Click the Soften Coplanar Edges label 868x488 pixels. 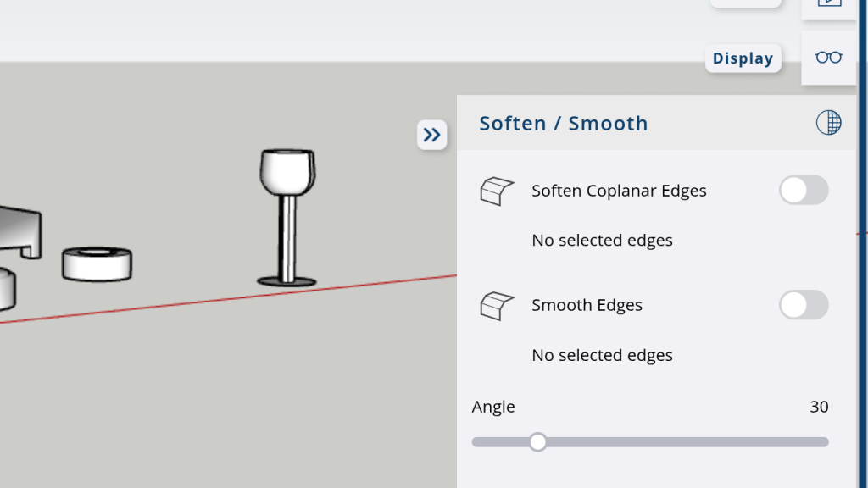point(619,191)
